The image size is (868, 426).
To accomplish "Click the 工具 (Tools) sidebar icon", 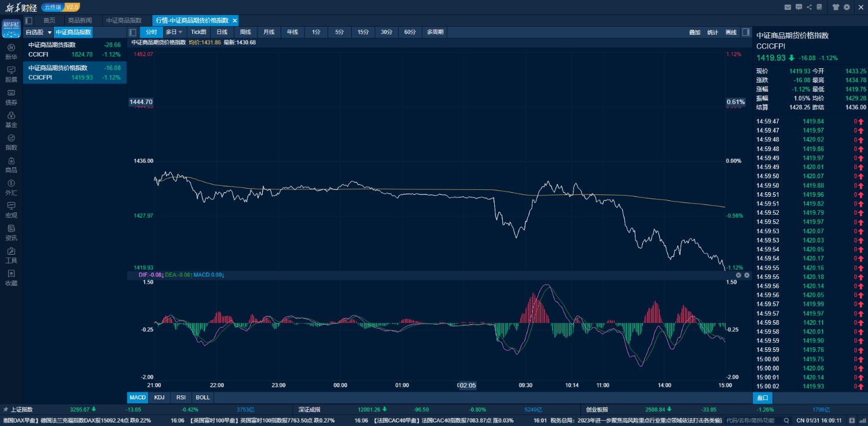I will click(x=11, y=255).
